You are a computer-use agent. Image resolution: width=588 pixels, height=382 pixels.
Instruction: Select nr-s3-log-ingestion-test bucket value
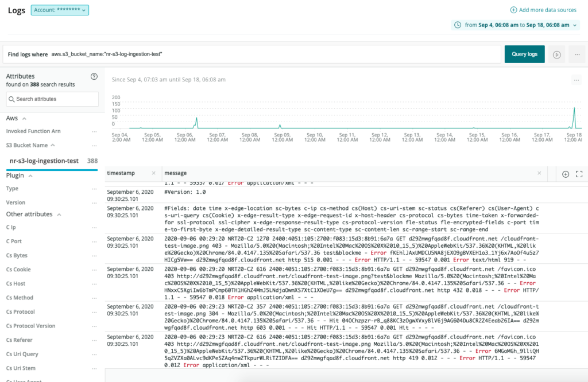click(x=44, y=161)
